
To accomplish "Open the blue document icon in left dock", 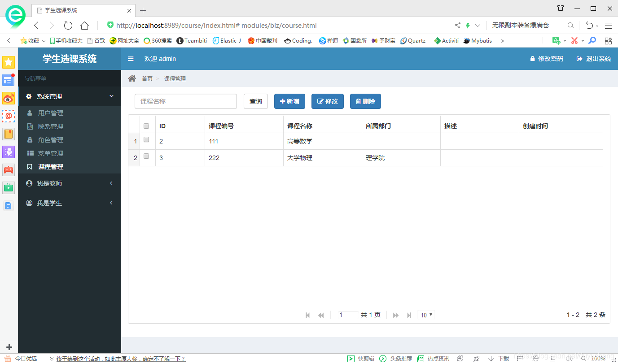I will (9, 206).
